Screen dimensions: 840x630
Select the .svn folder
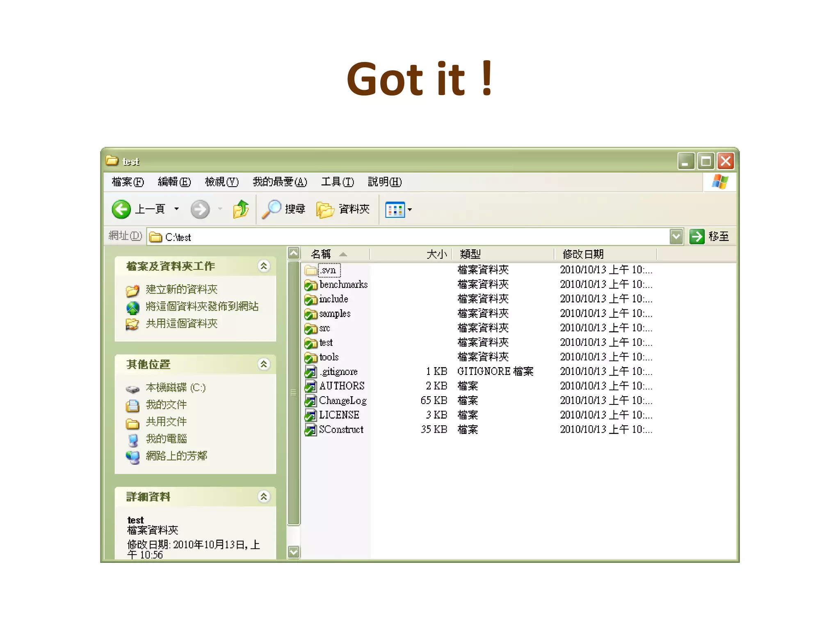tap(328, 270)
